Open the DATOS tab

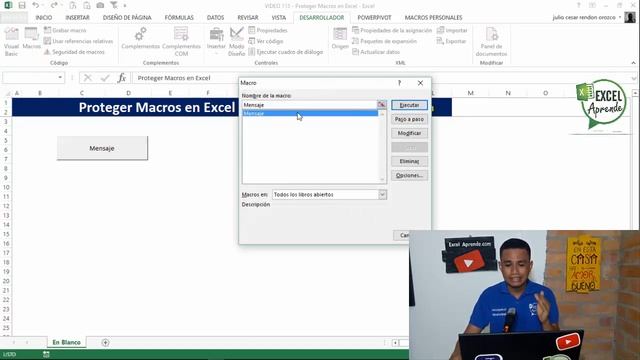click(215, 18)
